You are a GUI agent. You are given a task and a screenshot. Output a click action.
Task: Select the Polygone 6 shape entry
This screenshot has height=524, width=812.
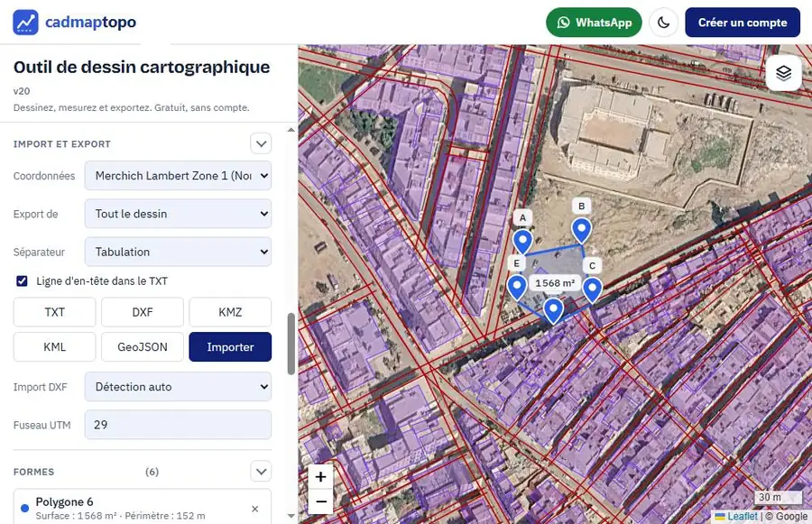[143, 508]
